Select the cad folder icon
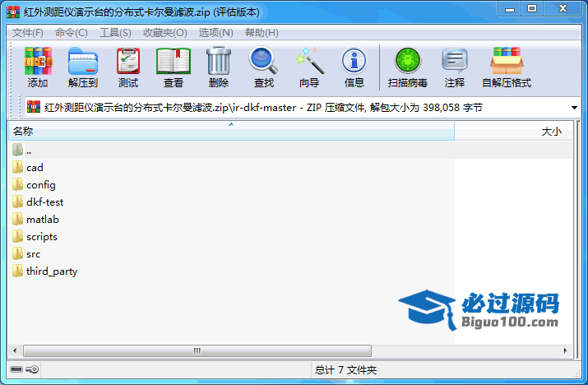Screen dimensions: 588x385 coord(17,167)
